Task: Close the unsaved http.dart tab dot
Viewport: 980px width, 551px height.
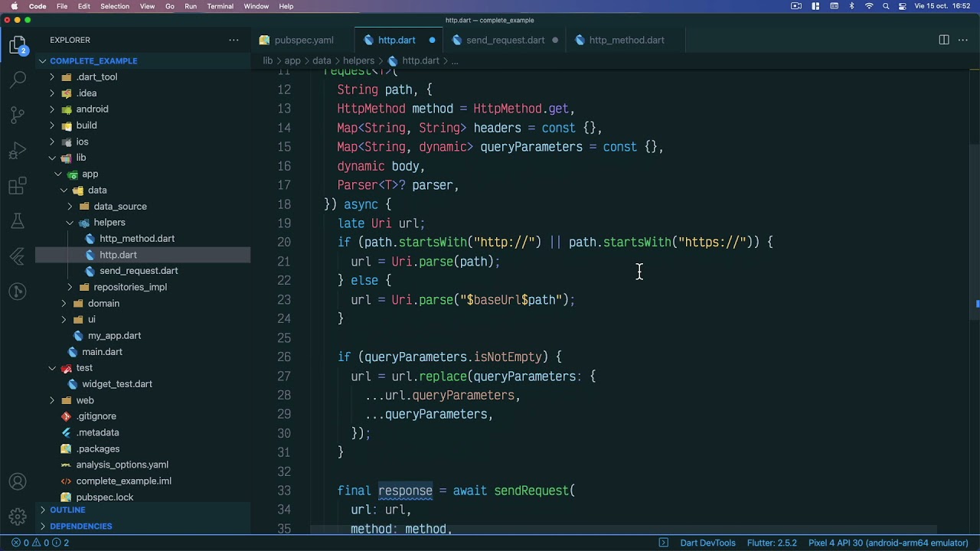Action: point(432,40)
